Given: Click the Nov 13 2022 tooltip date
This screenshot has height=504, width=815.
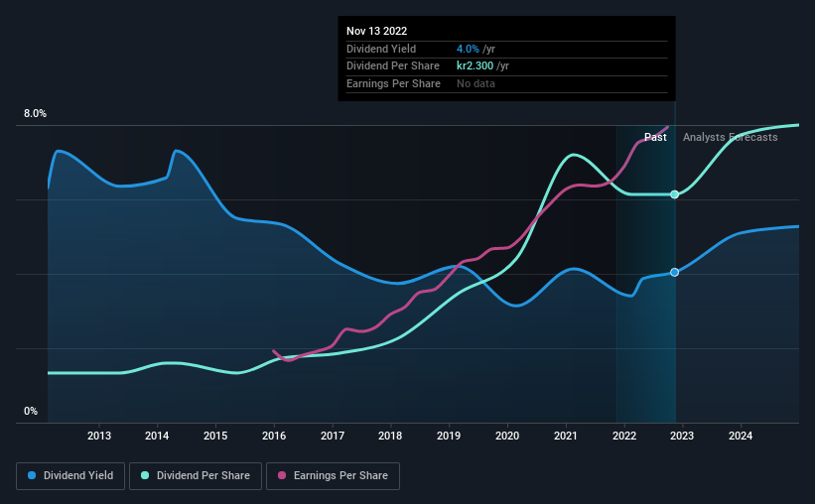Looking at the screenshot, I should 377,31.
